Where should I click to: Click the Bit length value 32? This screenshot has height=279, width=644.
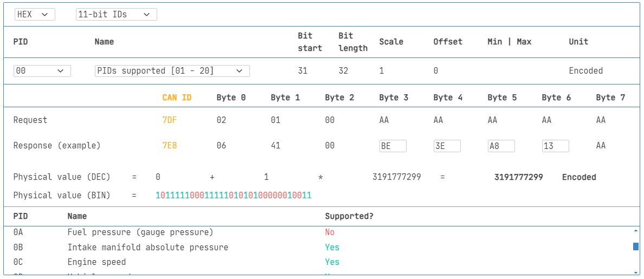pos(343,70)
